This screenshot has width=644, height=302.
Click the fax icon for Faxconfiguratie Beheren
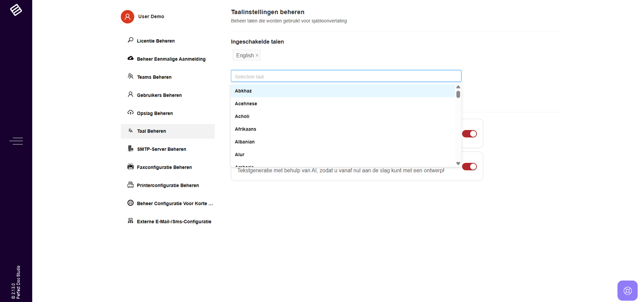[130, 167]
